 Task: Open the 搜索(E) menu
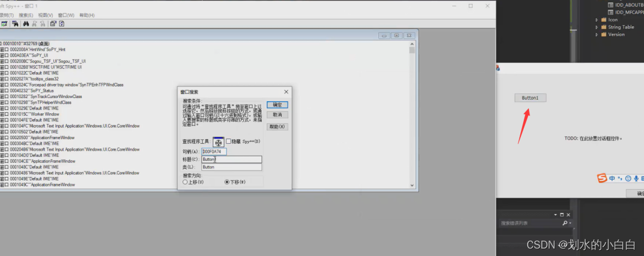(x=26, y=15)
